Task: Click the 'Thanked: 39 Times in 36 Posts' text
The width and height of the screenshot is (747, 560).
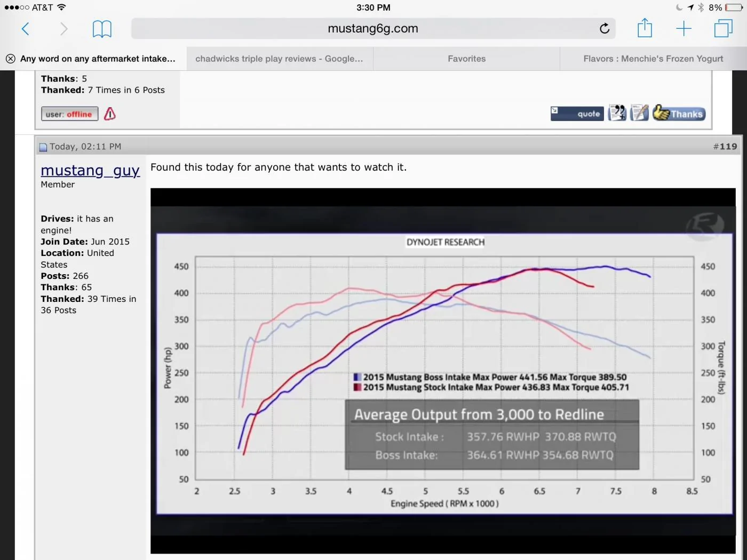Action: click(89, 305)
